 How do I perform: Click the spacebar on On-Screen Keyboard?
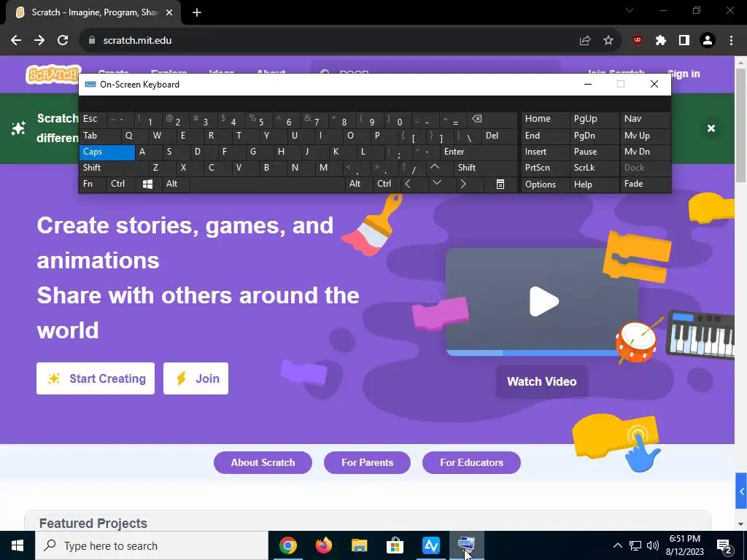tap(267, 184)
